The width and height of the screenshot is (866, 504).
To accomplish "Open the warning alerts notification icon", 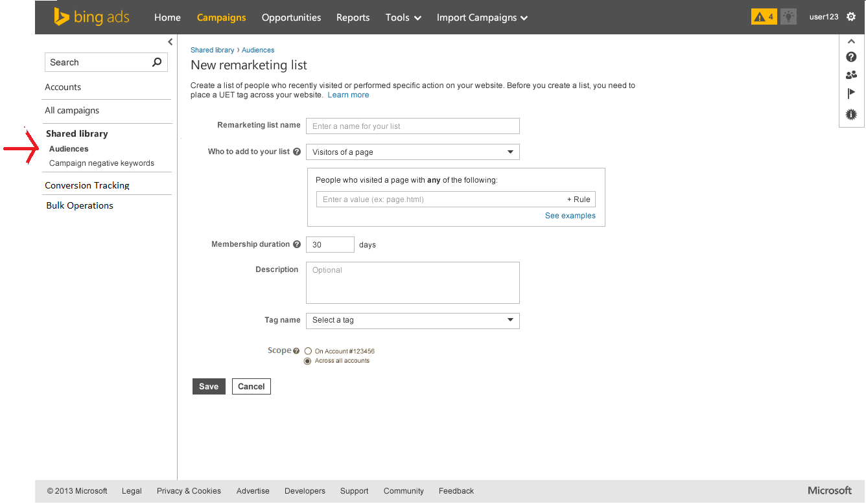I will click(764, 17).
